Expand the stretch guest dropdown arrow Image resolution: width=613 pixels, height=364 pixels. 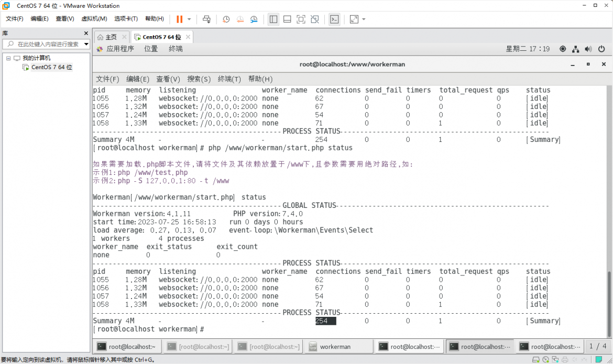tap(364, 19)
